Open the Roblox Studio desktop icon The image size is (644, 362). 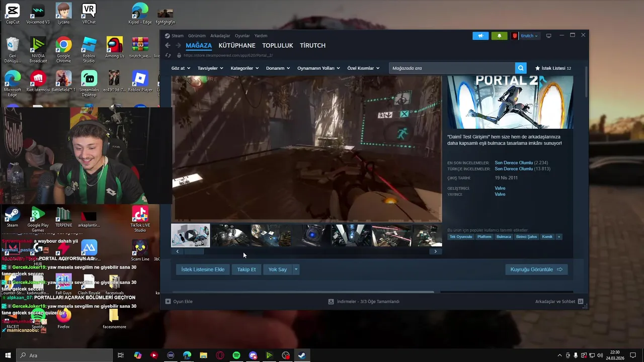pos(89,50)
